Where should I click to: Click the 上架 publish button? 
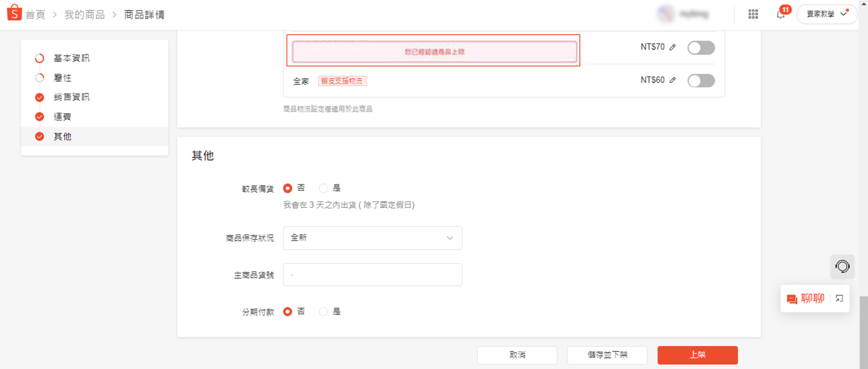pyautogui.click(x=697, y=355)
